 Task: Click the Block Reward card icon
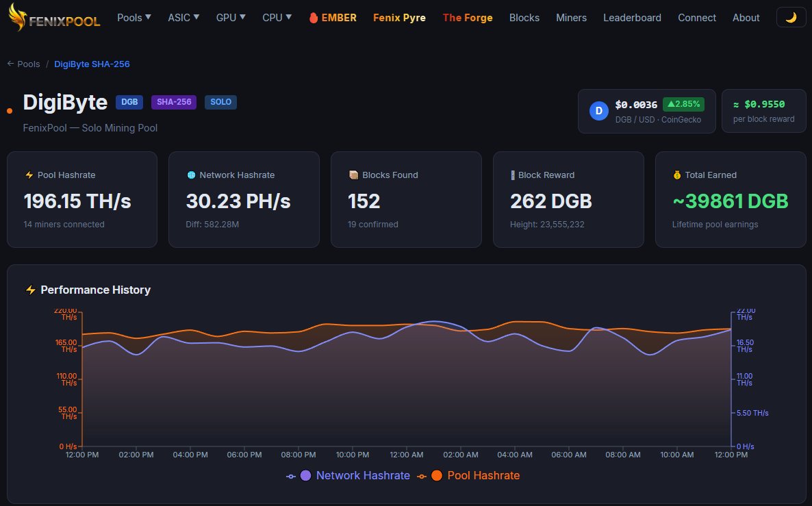click(x=513, y=175)
